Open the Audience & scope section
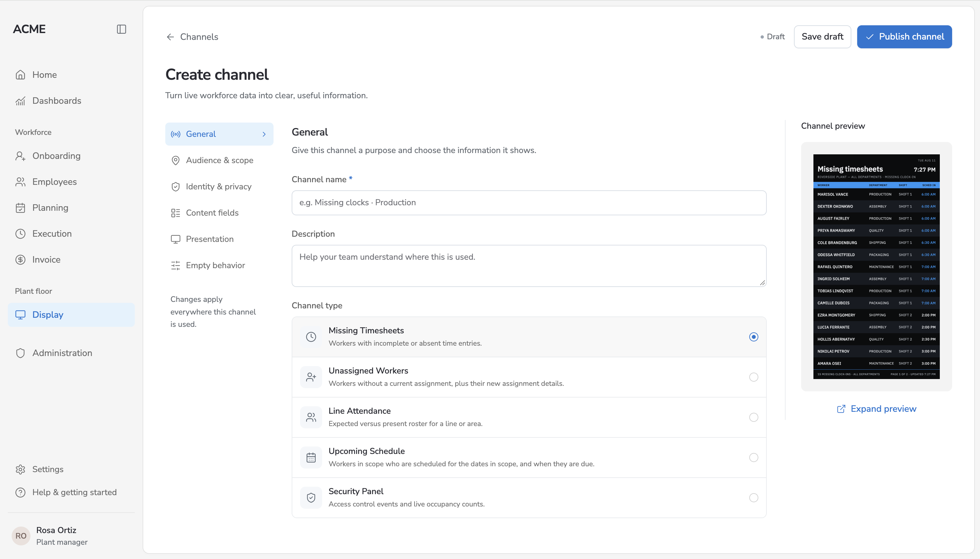Viewport: 980px width, 559px height. [219, 161]
